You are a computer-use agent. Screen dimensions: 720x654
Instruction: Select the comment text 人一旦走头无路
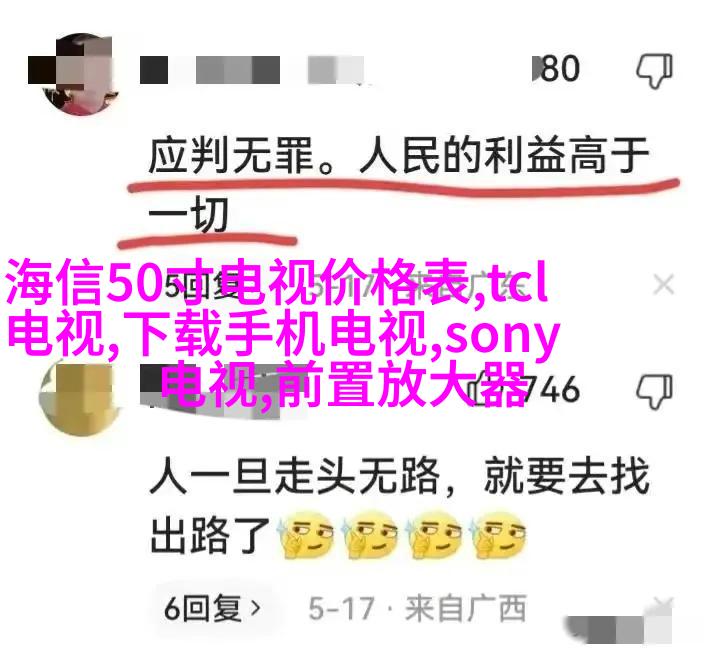295,476
